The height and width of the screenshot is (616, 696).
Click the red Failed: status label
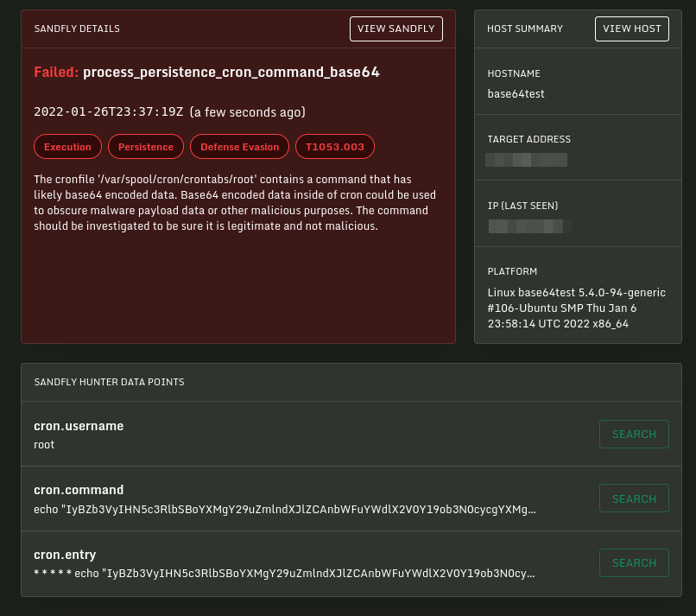(x=56, y=72)
